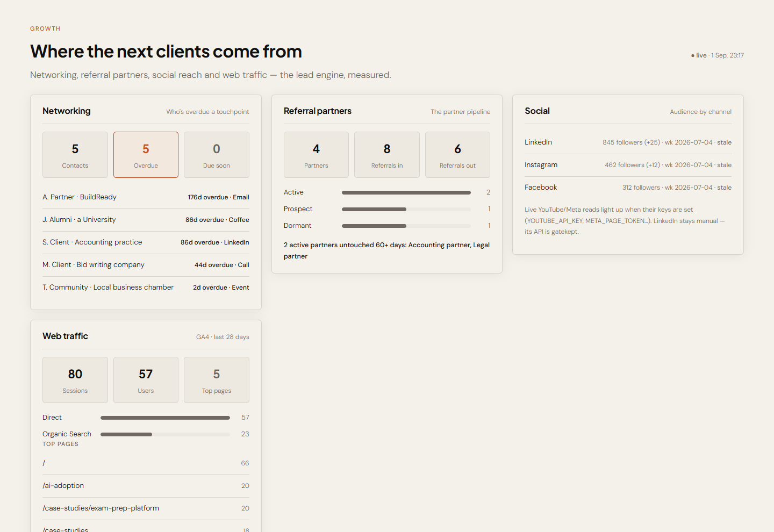Click the Direct traffic bar
Screen dimensions: 774x532
165,418
